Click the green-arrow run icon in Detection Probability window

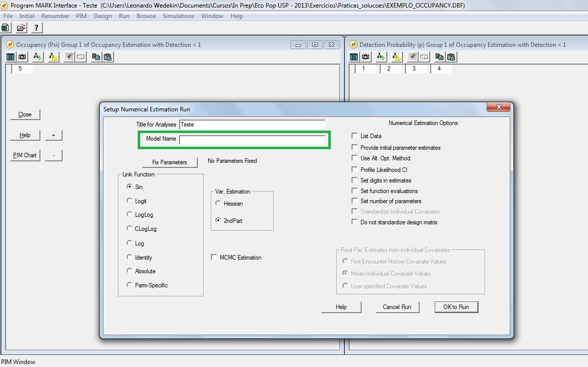[381, 57]
